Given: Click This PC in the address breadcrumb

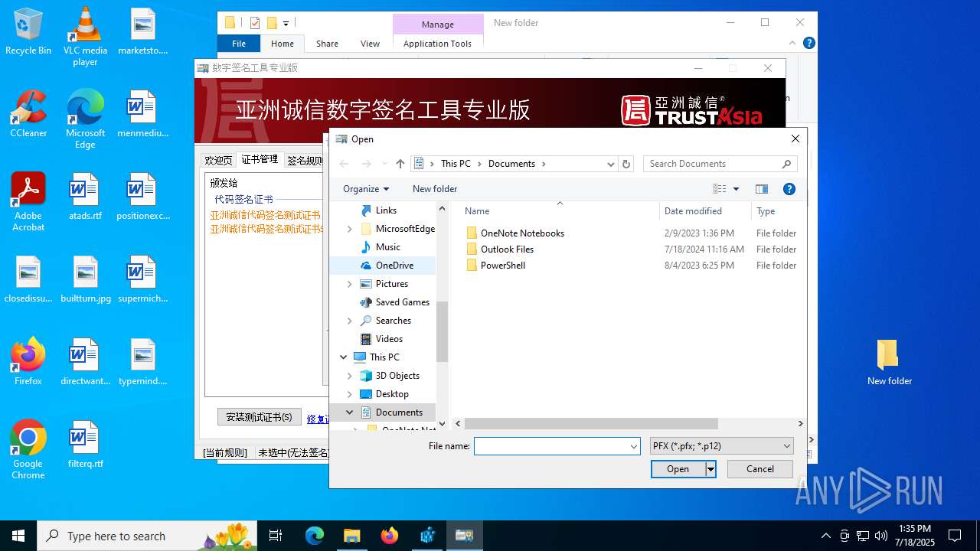Looking at the screenshot, I should 456,164.
